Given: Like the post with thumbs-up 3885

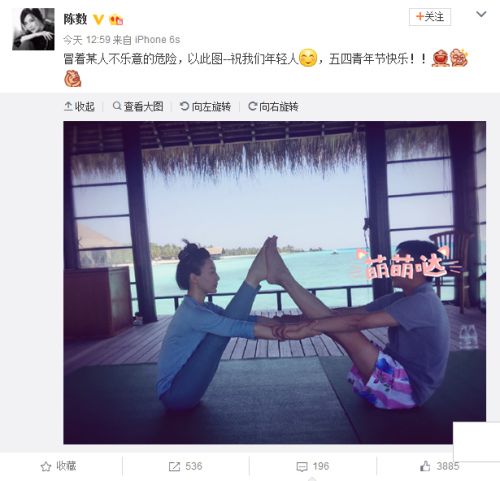Looking at the screenshot, I should [439, 466].
